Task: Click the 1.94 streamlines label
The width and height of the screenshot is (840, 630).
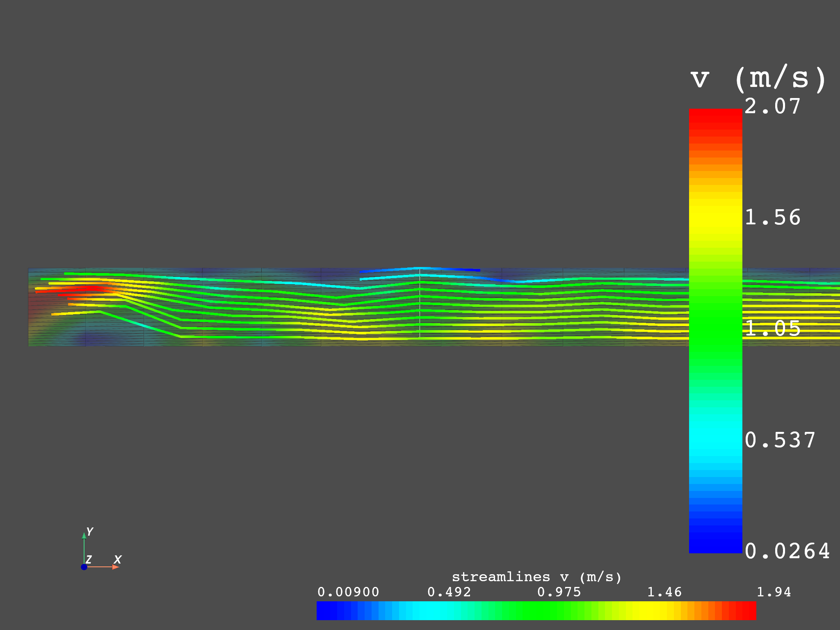Action: (x=774, y=592)
